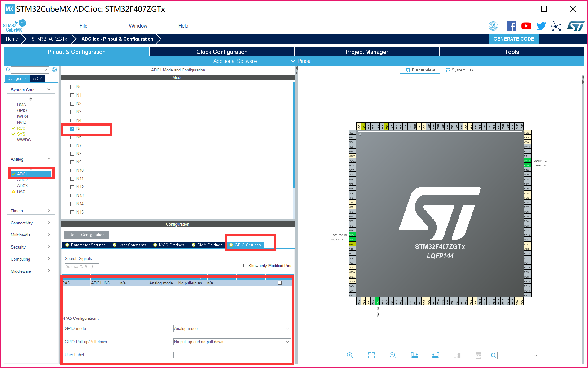The image size is (588, 368).
Task: Open the GPIO mode dropdown for PA5
Action: (287, 328)
